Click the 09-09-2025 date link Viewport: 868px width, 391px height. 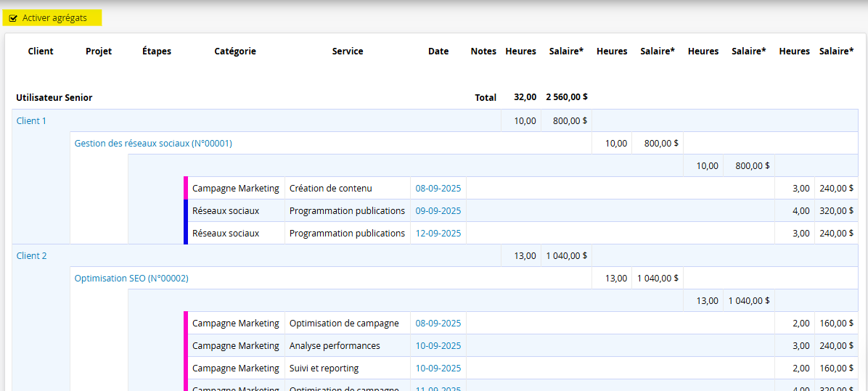click(438, 211)
